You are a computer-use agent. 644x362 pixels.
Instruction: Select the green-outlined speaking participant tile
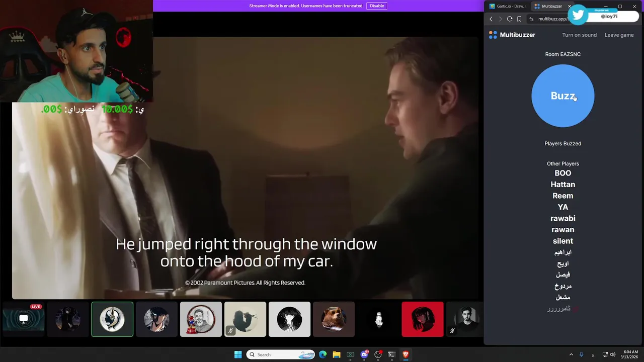(x=112, y=319)
